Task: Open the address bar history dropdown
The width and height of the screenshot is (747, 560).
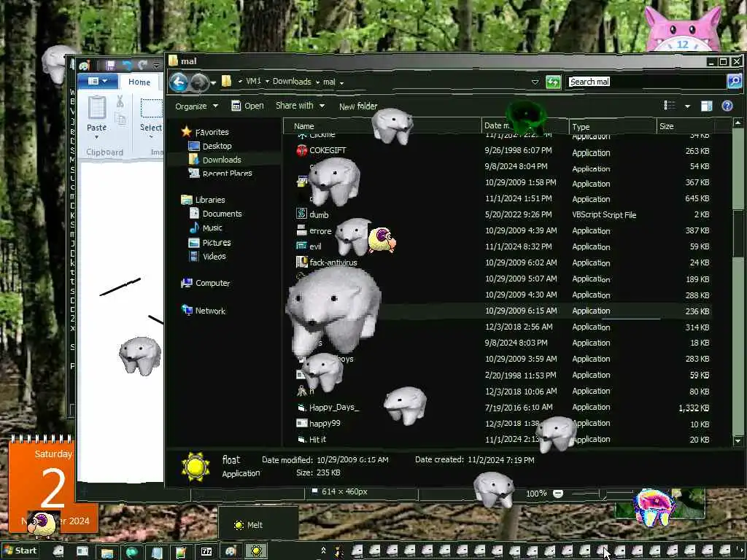Action: click(x=535, y=82)
